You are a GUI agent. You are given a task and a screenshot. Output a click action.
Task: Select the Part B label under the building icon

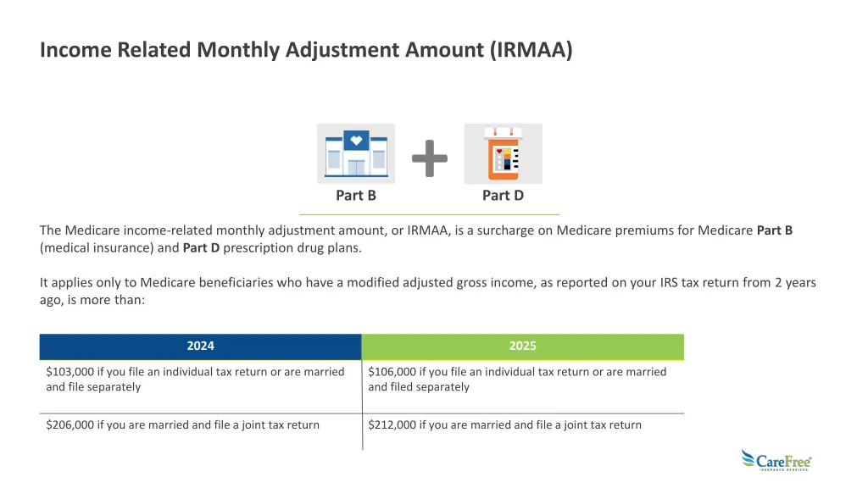356,196
